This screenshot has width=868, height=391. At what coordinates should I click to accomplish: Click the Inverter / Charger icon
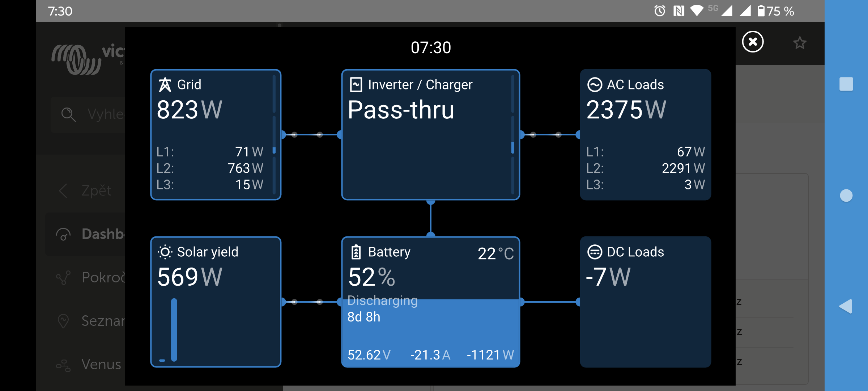(356, 85)
